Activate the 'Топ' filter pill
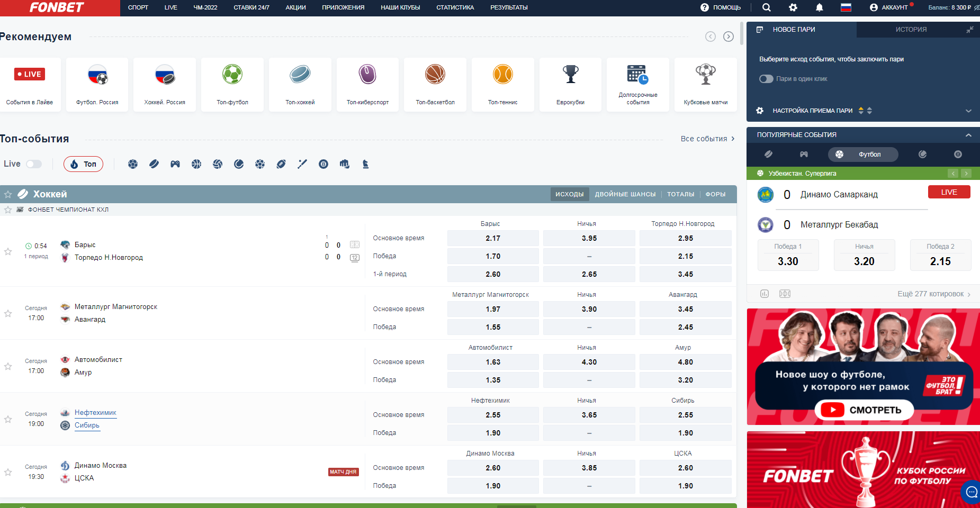Viewport: 980px width, 508px height. coord(83,164)
